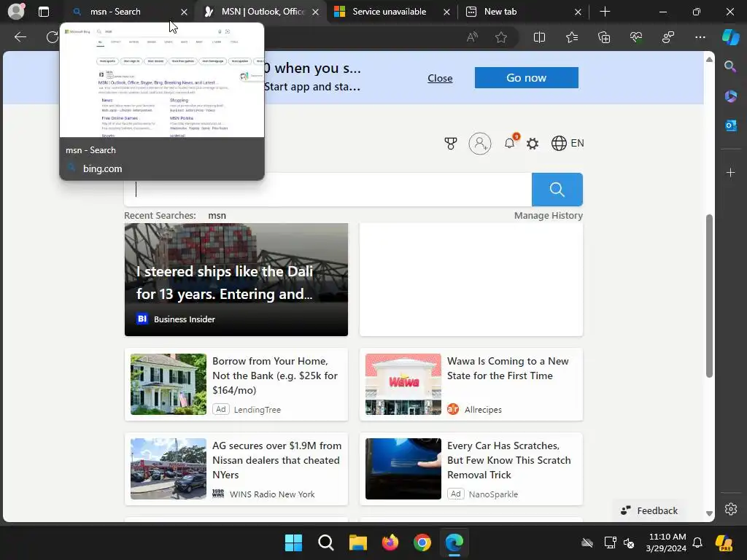Open Collections icon in toolbar
This screenshot has height=560, width=747.
coord(604,37)
